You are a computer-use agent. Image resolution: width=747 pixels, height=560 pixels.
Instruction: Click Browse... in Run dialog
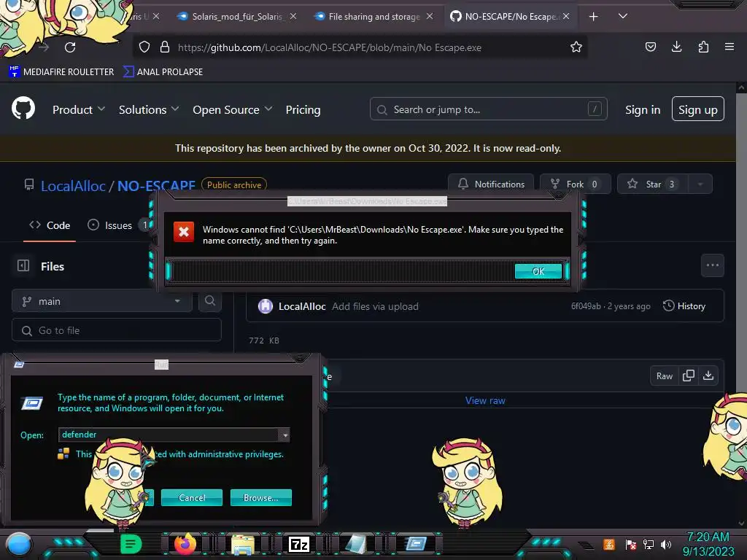point(260,497)
